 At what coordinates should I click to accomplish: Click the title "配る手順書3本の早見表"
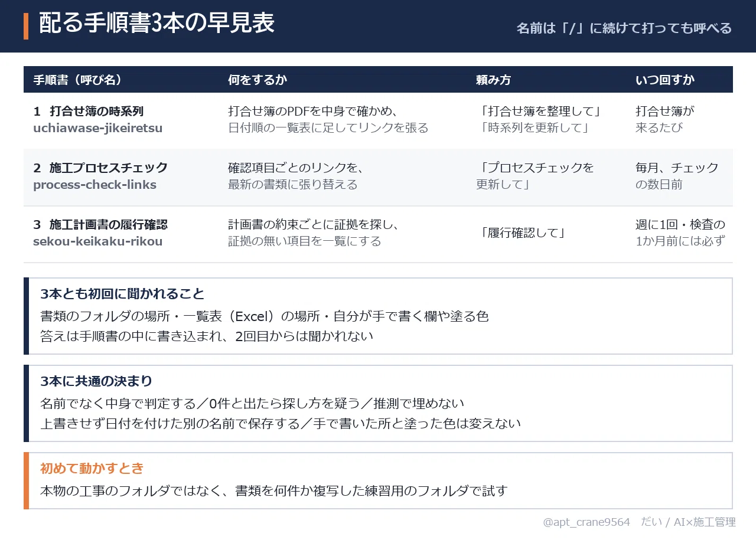click(157, 24)
